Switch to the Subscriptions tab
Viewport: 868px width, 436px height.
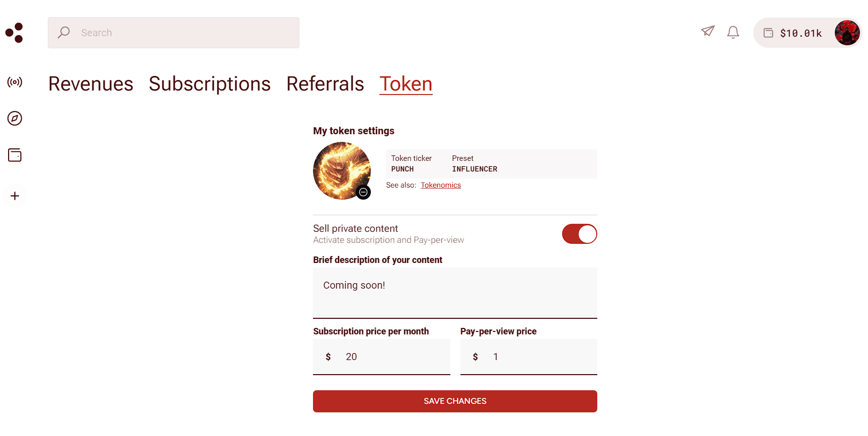pos(210,83)
